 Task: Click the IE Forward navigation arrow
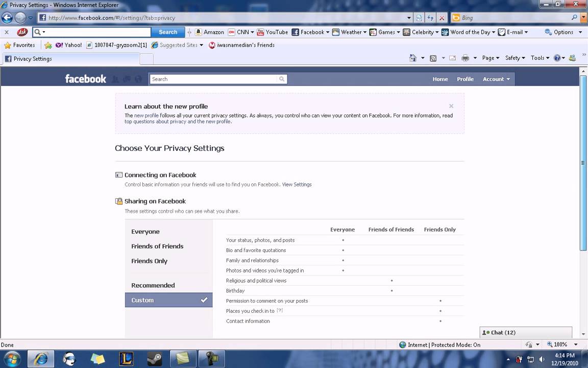pos(20,18)
